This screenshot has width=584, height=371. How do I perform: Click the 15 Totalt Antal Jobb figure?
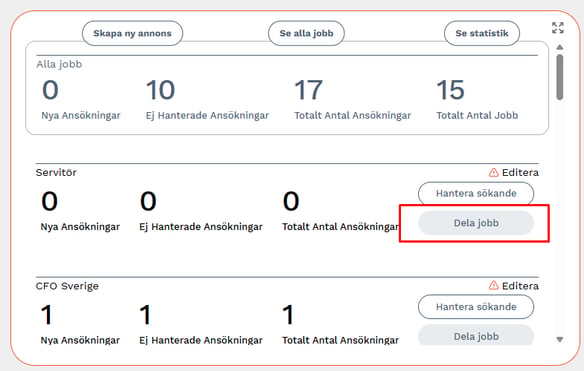click(450, 90)
